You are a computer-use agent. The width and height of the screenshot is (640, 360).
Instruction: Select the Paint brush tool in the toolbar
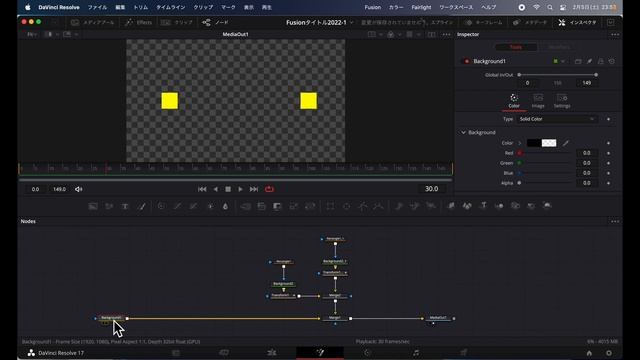click(141, 206)
